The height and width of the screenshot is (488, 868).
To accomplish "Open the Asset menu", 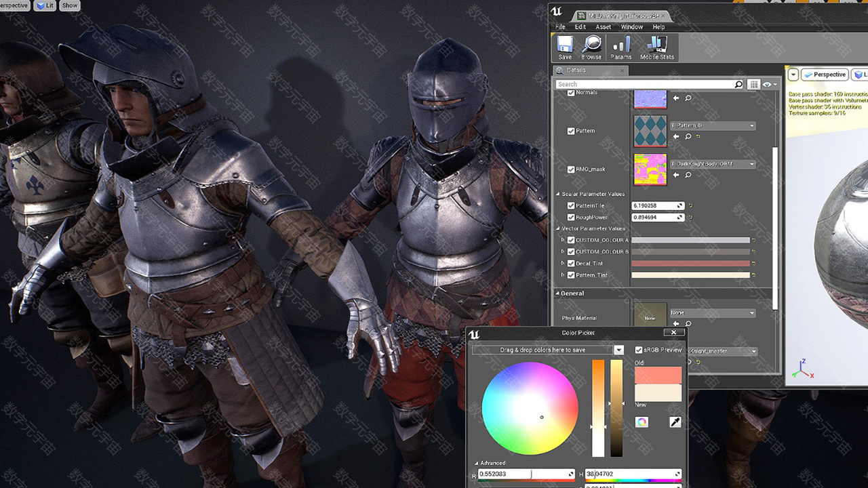I will (x=603, y=27).
